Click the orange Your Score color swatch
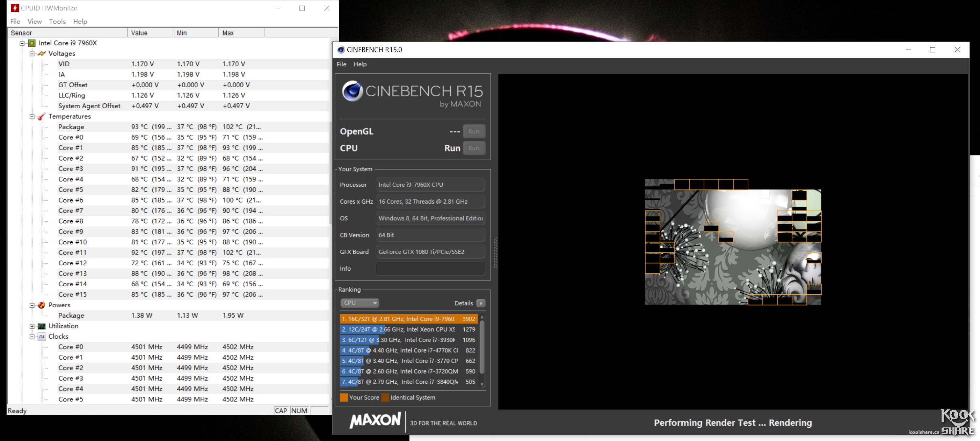The height and width of the screenshot is (441, 980). point(343,397)
